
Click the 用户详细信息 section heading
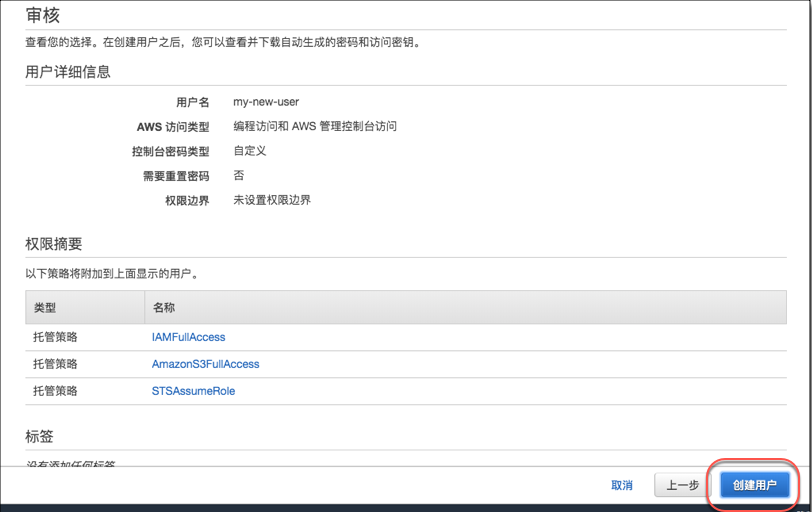pos(68,72)
